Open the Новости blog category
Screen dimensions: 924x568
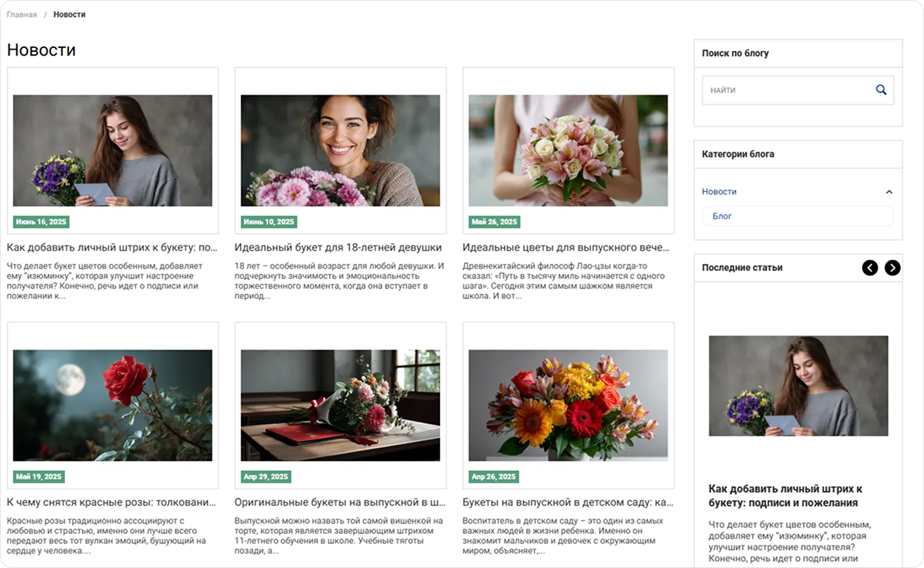(x=719, y=192)
